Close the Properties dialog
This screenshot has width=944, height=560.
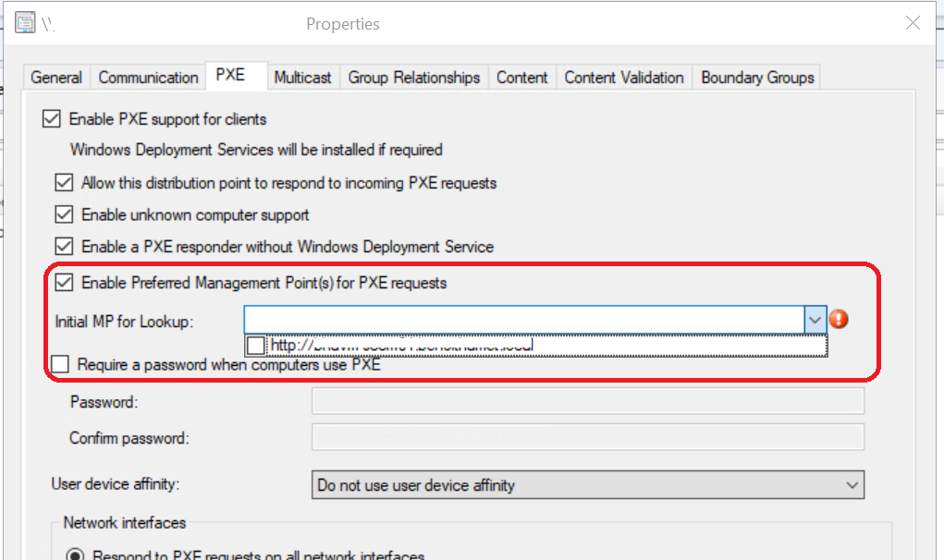pyautogui.click(x=913, y=23)
